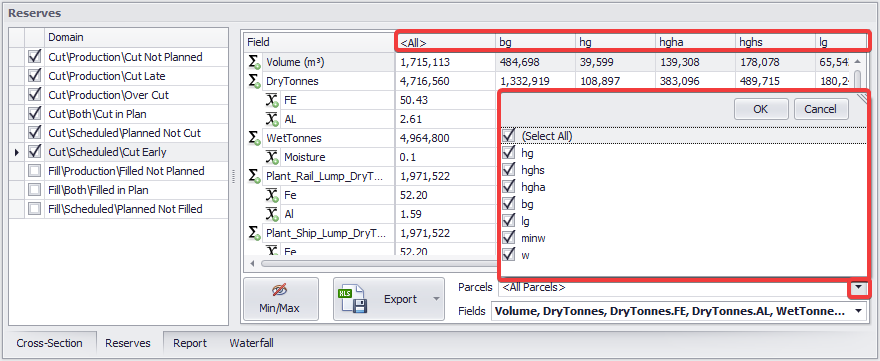Click the sigma icon beside Volume (m³)
The image size is (880, 361).
tap(255, 62)
